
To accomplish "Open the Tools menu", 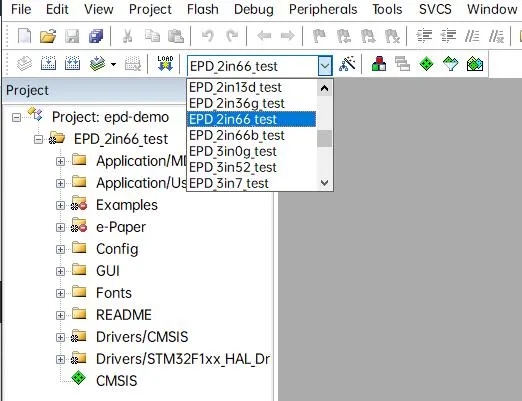I will click(x=387, y=9).
